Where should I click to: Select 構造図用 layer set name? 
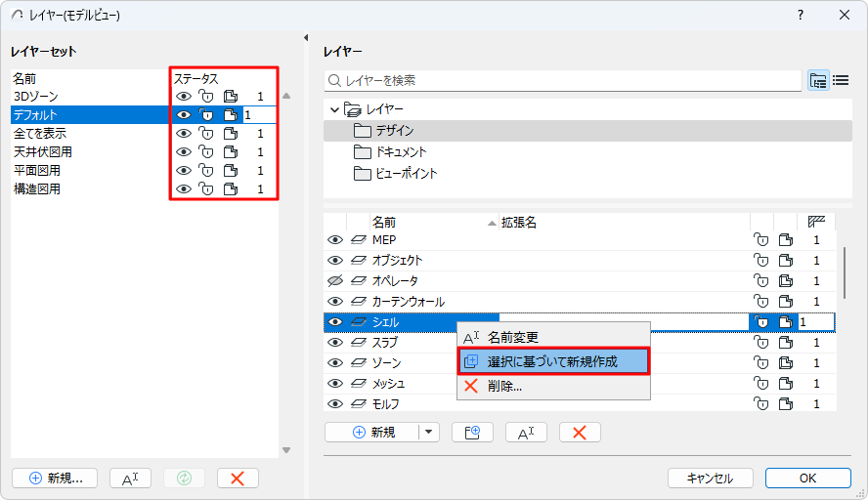(x=36, y=189)
